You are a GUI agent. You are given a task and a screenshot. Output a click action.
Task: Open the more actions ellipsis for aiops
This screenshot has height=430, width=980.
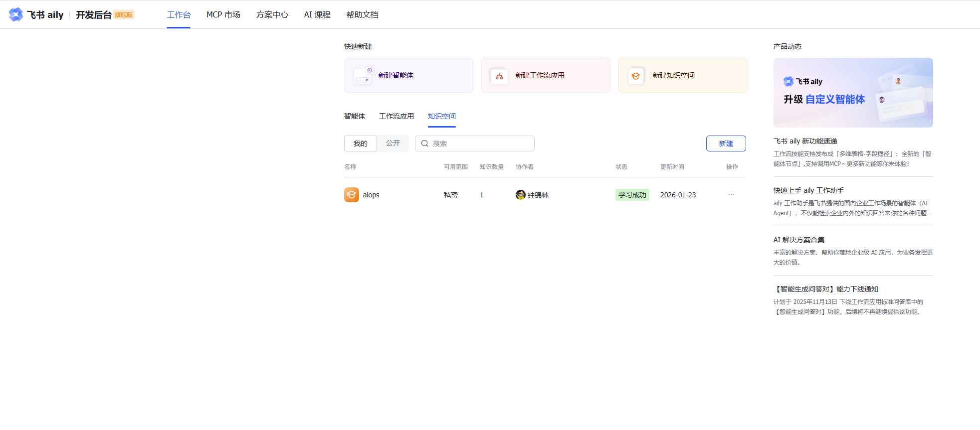(731, 195)
